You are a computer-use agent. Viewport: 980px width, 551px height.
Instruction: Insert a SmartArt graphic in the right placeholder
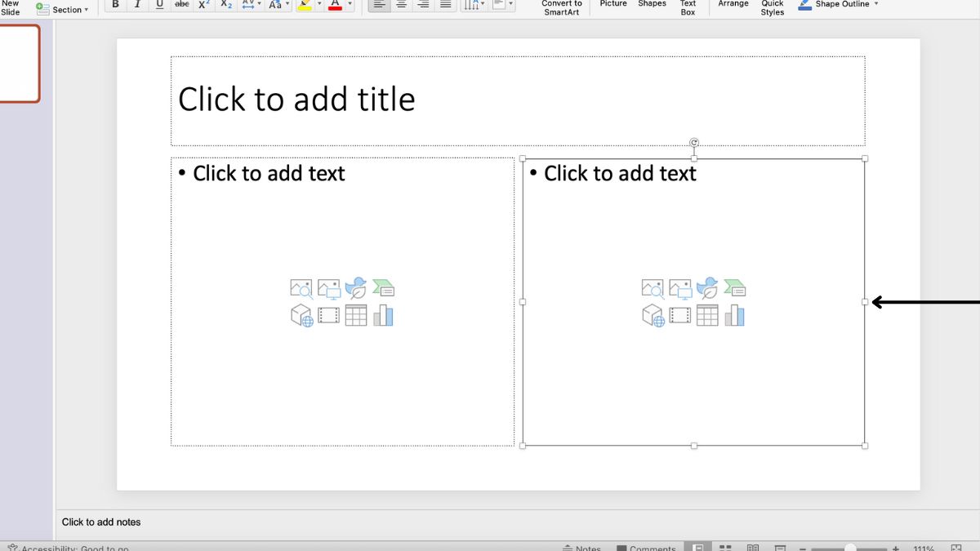[x=733, y=287]
